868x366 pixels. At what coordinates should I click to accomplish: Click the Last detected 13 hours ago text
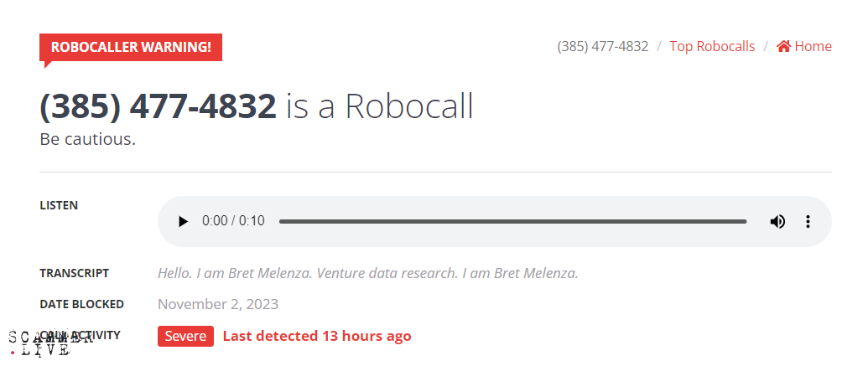coord(317,336)
